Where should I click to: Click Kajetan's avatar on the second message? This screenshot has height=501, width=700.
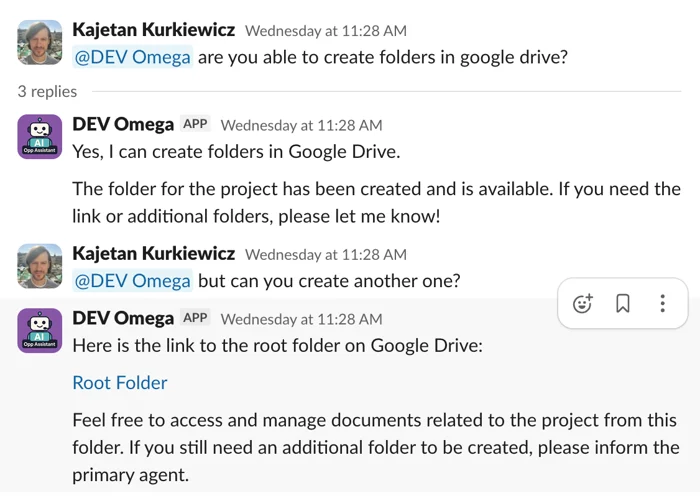pos(40,266)
